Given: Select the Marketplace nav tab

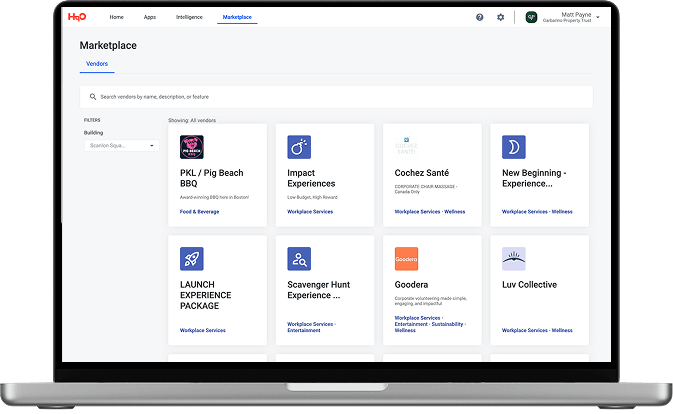Looking at the screenshot, I should pos(237,17).
